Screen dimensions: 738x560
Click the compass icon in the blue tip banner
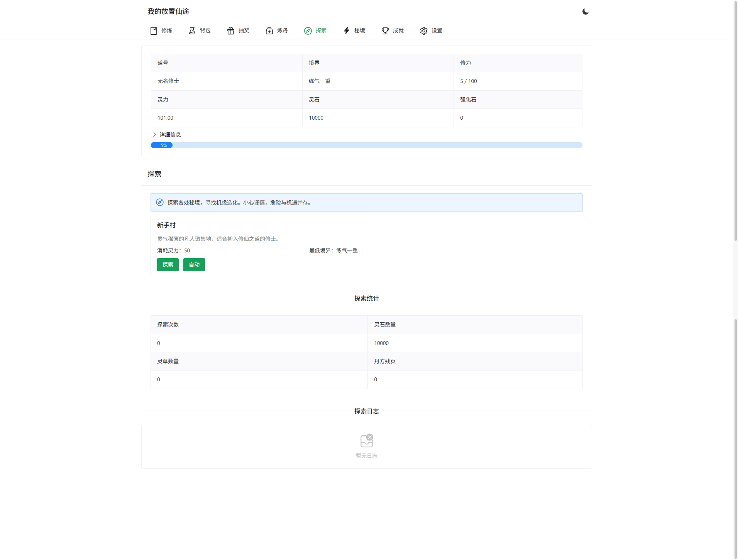[159, 202]
